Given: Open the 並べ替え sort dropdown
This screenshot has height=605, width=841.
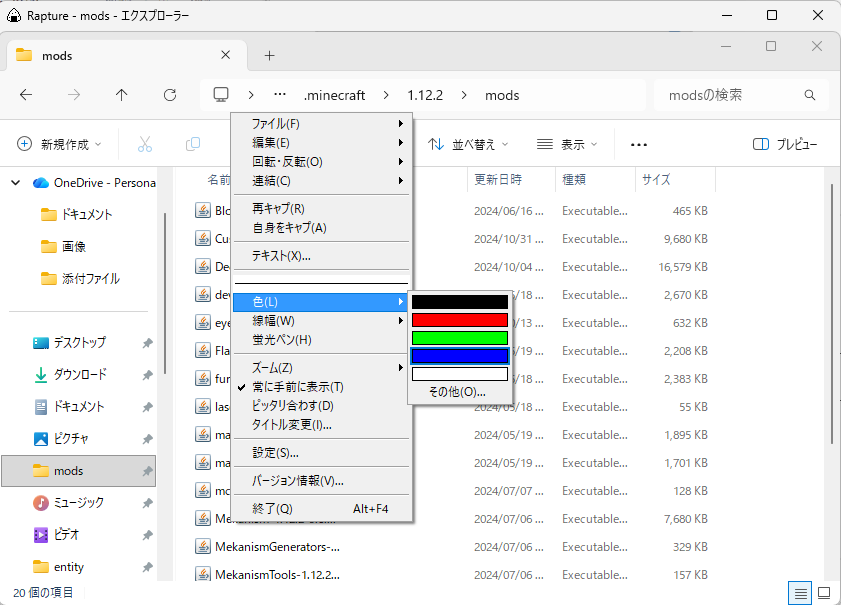Looking at the screenshot, I should (x=468, y=144).
